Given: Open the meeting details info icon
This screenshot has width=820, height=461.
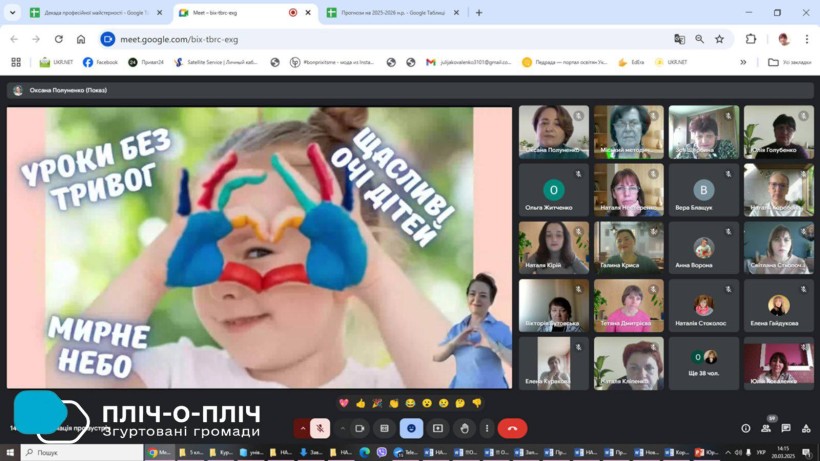Looking at the screenshot, I should [746, 429].
